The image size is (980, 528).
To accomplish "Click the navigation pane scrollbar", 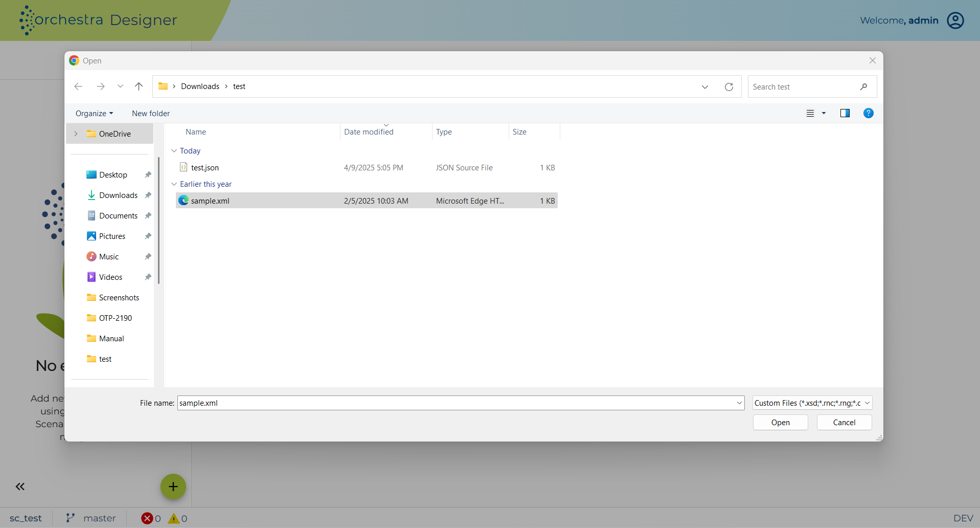I will tap(159, 220).
